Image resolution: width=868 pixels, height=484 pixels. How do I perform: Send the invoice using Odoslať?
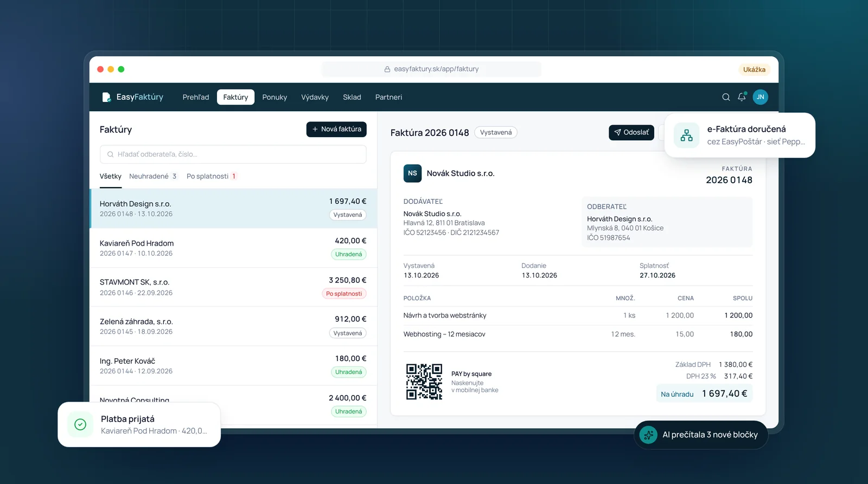coord(631,132)
